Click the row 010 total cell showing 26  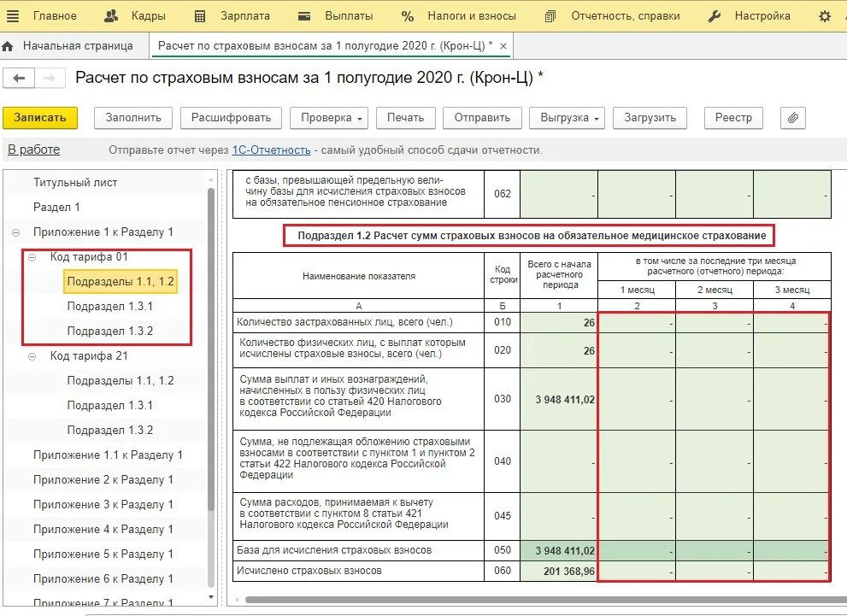coord(559,322)
